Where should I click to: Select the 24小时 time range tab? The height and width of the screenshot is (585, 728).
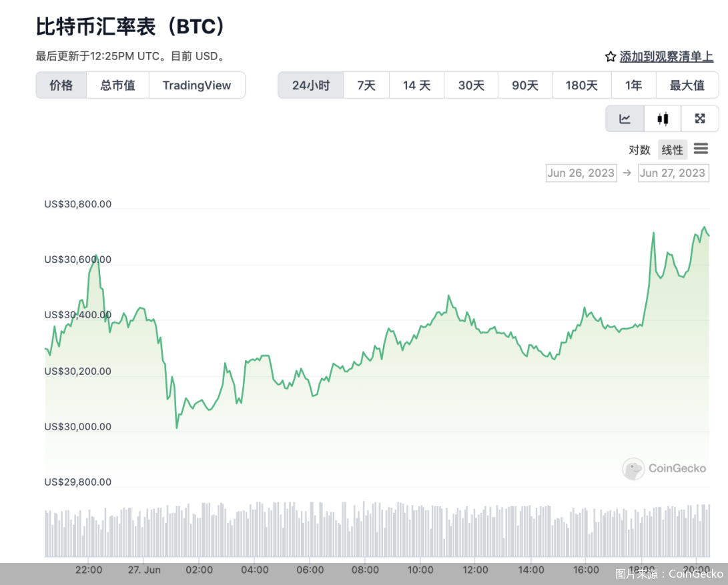[x=310, y=85]
